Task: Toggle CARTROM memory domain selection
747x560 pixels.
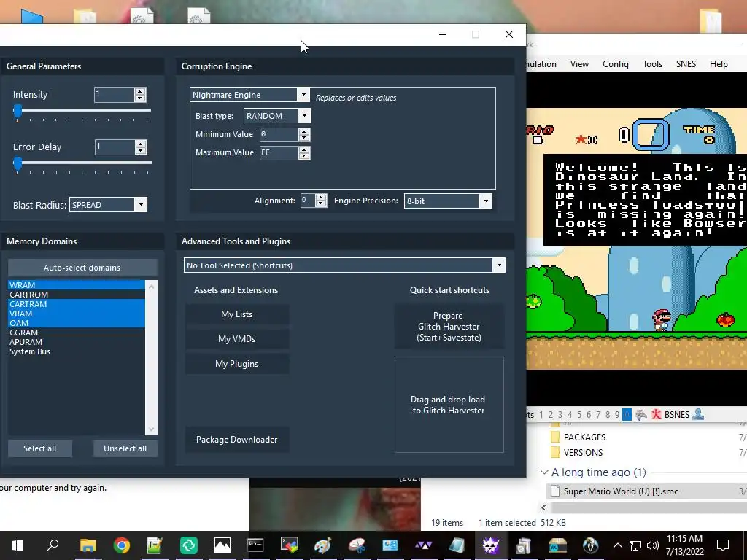Action: [x=76, y=295]
